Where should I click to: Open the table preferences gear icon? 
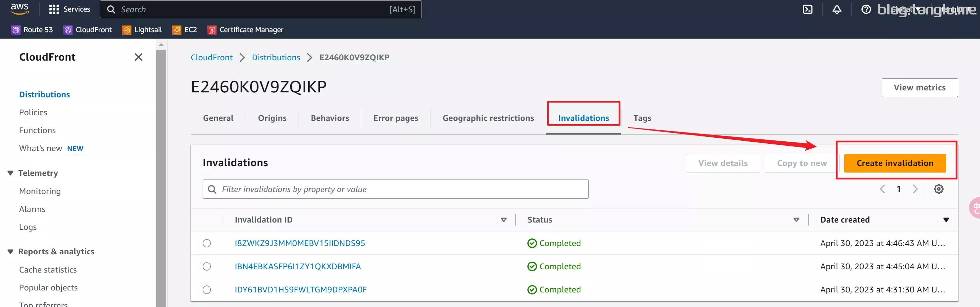(939, 189)
